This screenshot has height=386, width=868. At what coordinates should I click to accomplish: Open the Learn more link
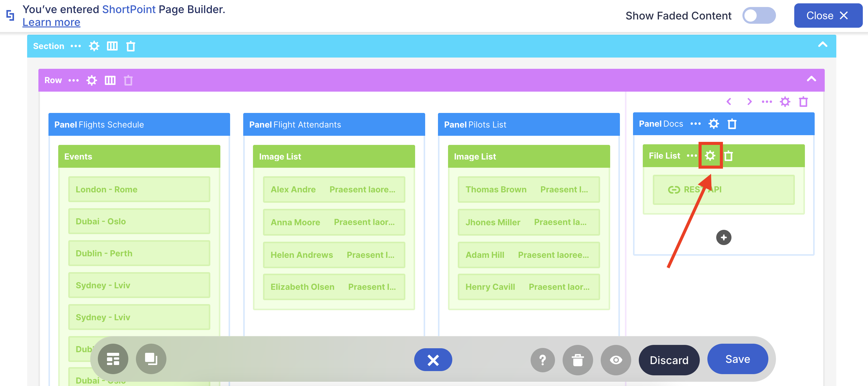pyautogui.click(x=51, y=22)
